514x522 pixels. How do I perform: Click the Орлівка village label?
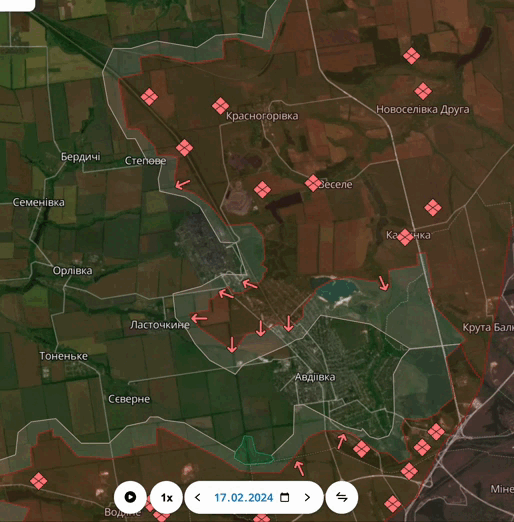point(73,271)
